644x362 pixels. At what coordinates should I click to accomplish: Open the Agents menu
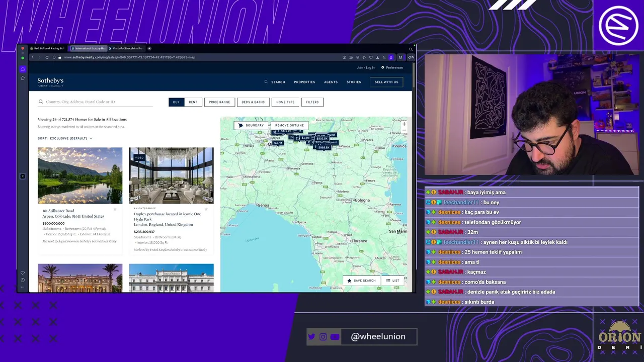(331, 82)
